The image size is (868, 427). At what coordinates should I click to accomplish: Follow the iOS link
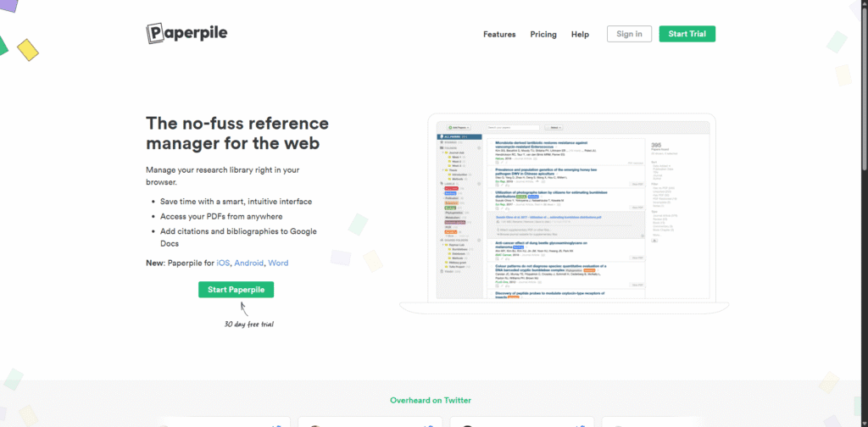[x=223, y=263]
